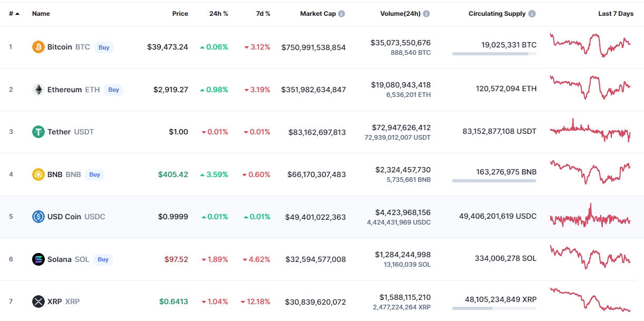
Task: Sort the table by Price column
Action: (180, 14)
